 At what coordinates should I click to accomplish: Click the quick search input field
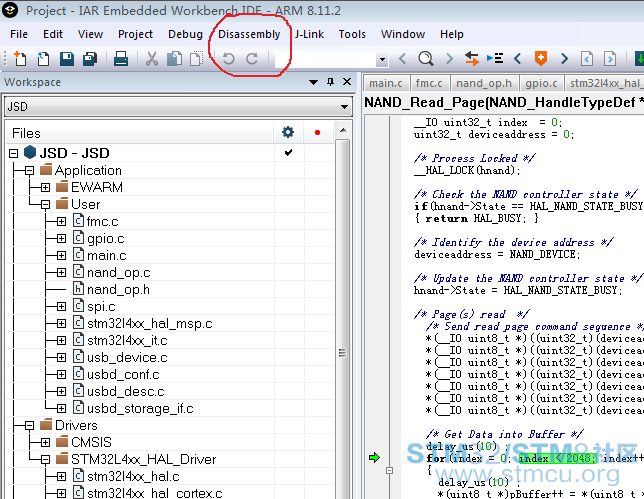pos(326,60)
